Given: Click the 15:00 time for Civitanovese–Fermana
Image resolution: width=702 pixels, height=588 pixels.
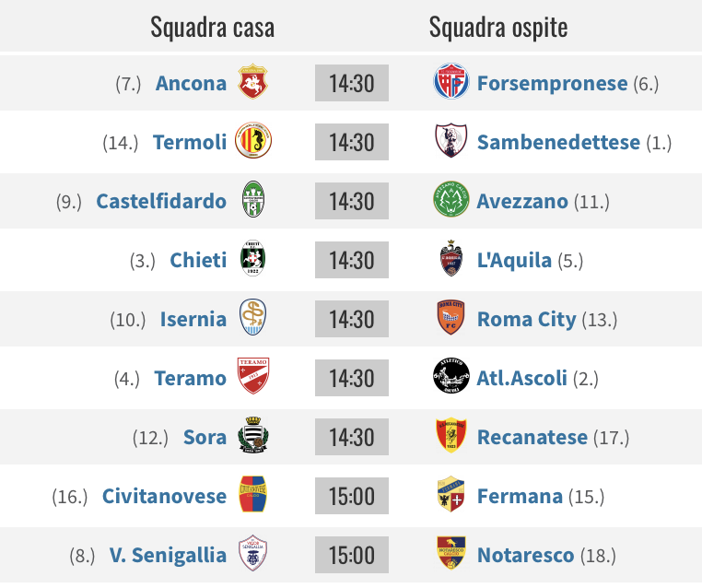Looking at the screenshot, I should [352, 496].
